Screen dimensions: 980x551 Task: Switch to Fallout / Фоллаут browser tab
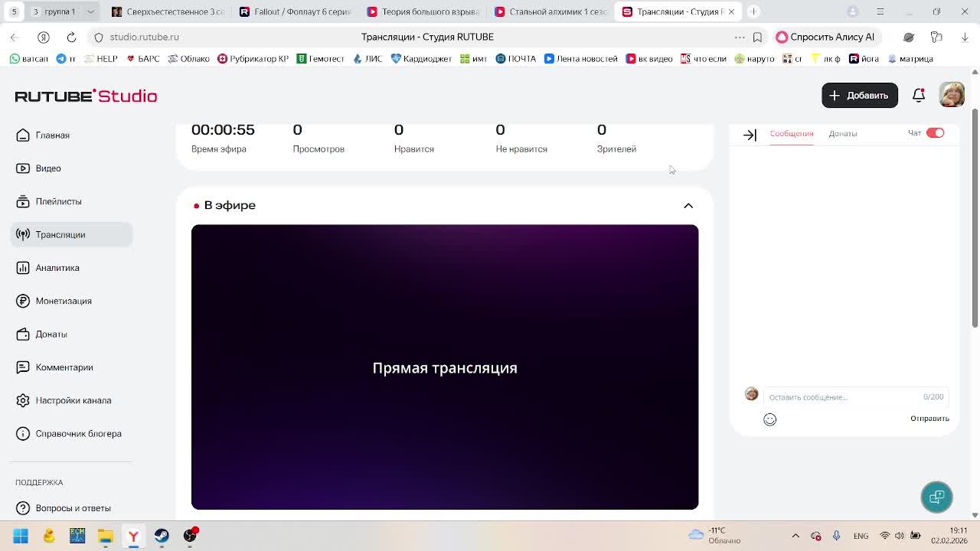tap(295, 11)
